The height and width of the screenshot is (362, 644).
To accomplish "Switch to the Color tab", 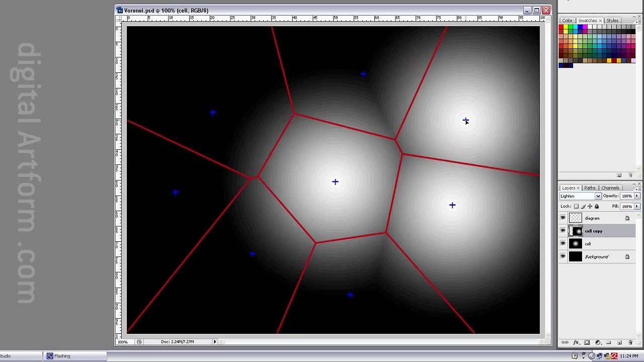I will point(568,21).
